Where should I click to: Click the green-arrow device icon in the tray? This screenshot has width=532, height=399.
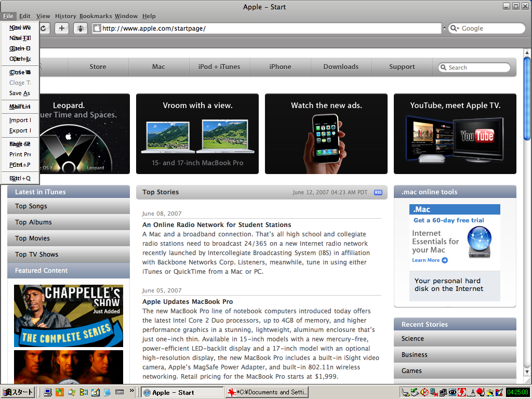click(415, 392)
